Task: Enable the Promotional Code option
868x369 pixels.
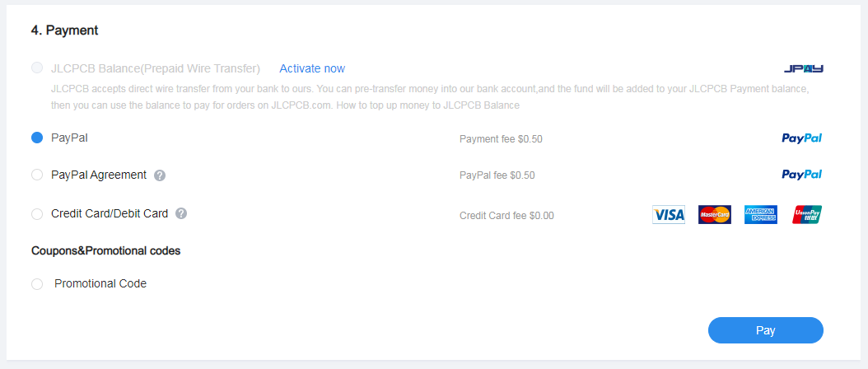Action: click(x=37, y=284)
